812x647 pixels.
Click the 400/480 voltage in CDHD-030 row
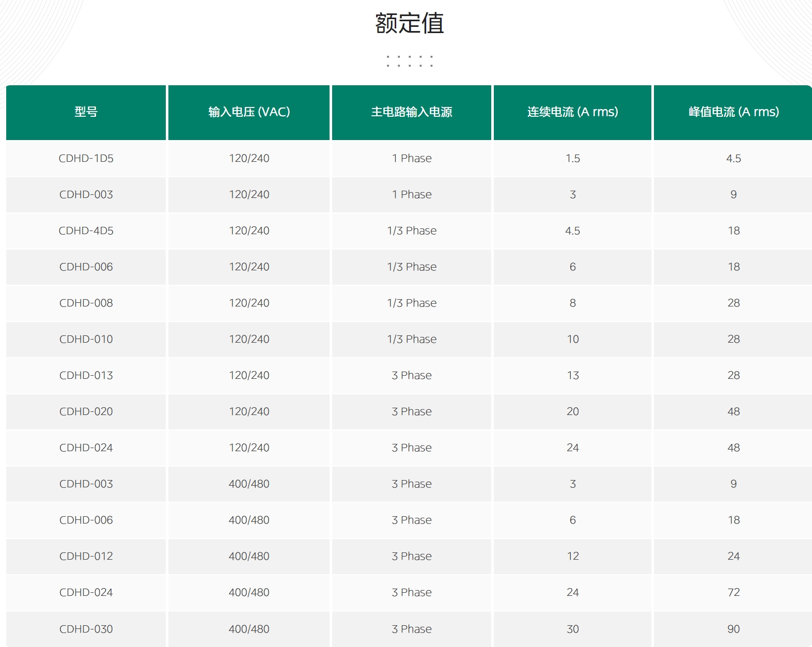coord(249,629)
